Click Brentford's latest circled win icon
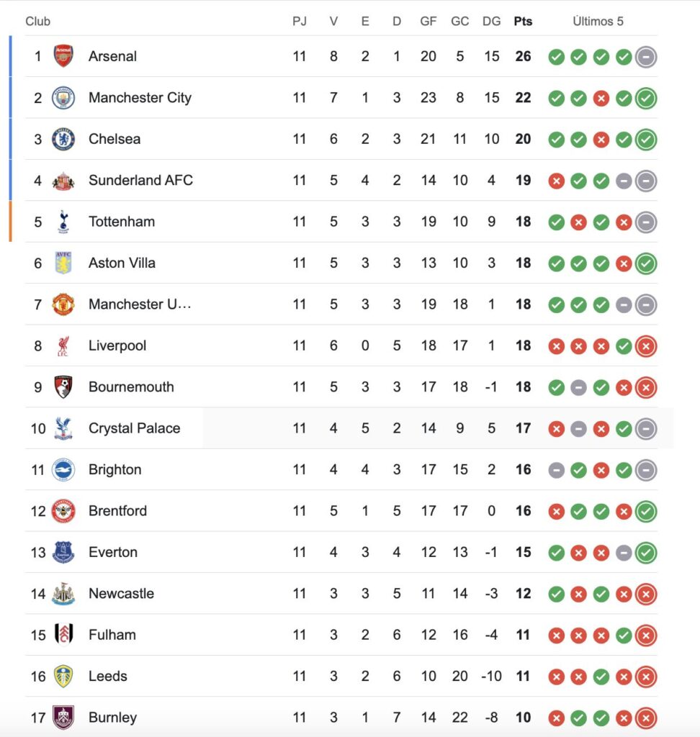 [646, 512]
